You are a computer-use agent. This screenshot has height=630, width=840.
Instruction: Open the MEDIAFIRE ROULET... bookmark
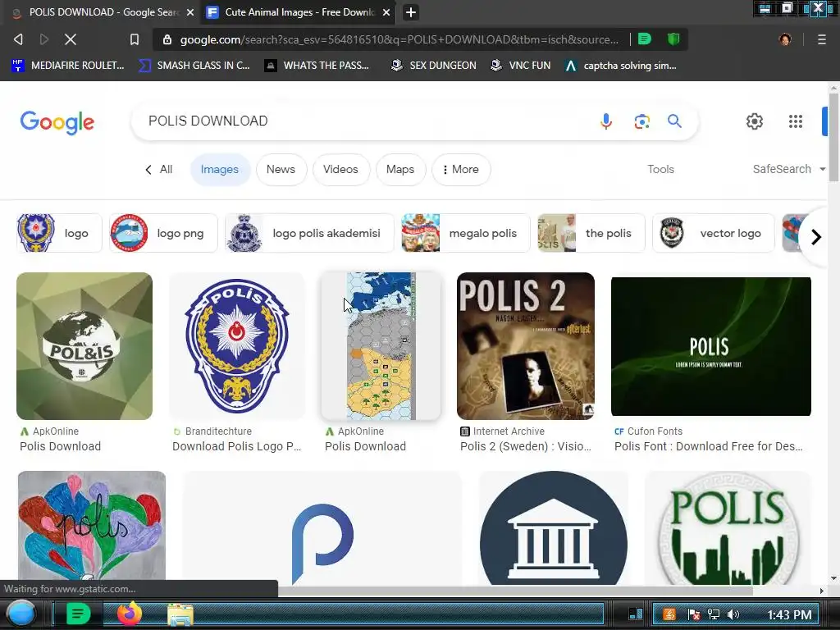click(68, 66)
